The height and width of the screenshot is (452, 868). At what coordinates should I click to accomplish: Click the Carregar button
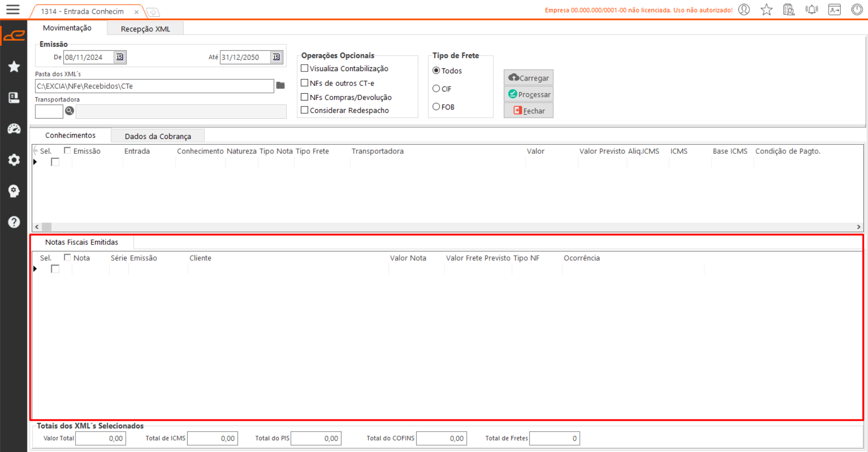528,78
